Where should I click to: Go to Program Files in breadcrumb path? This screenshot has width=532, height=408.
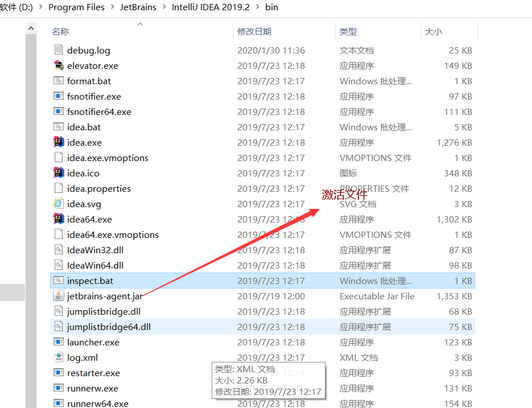click(76, 7)
